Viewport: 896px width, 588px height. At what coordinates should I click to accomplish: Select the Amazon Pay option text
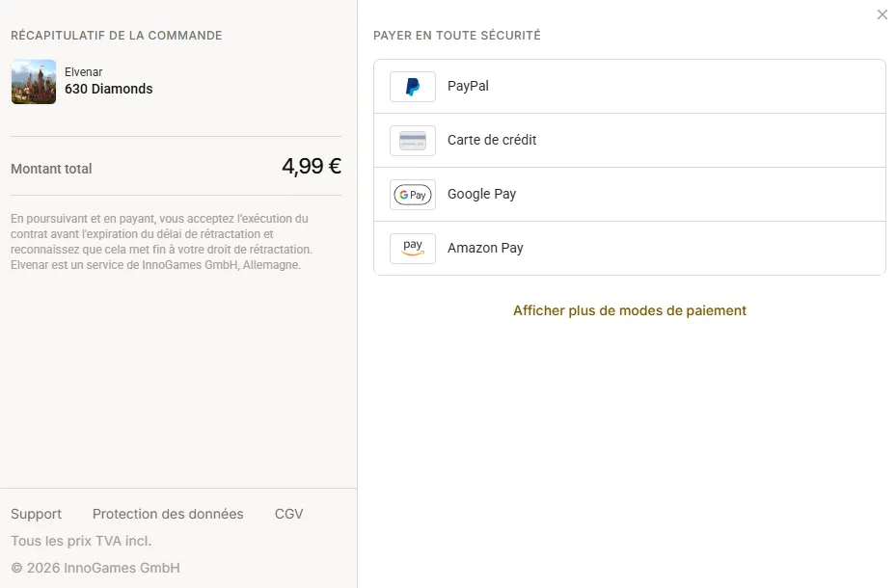point(485,248)
